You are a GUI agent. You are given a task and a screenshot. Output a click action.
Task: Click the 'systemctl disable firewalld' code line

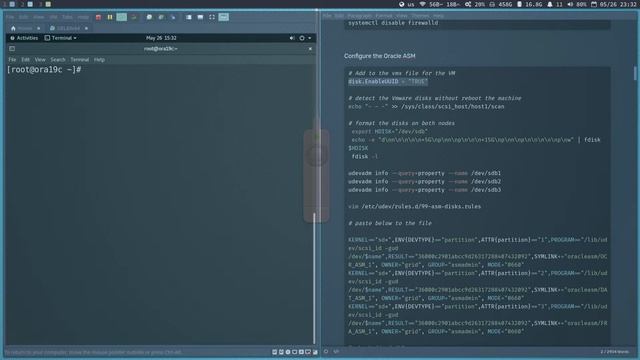(393, 23)
